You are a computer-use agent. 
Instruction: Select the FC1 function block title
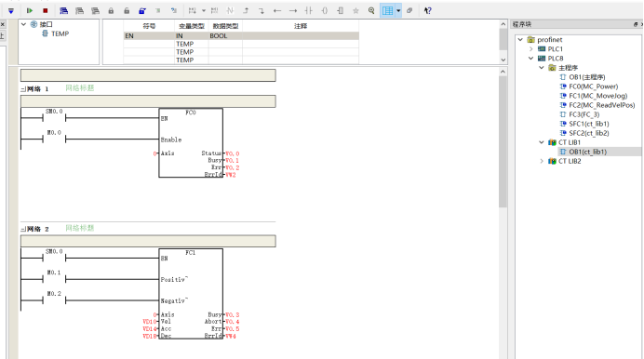(191, 253)
